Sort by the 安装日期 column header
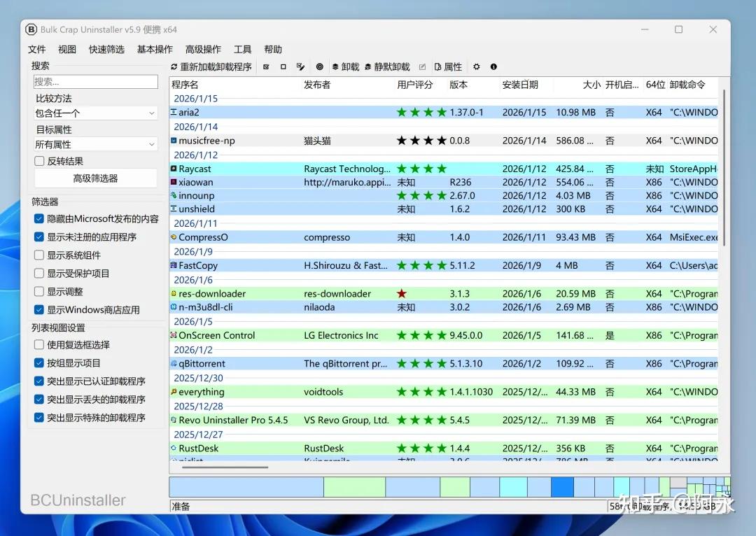 [519, 85]
